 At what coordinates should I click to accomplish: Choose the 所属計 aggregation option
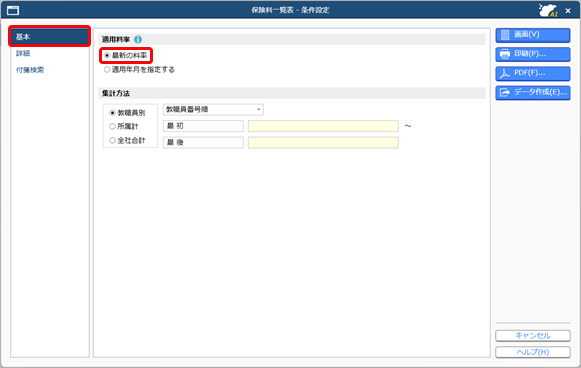click(x=124, y=126)
